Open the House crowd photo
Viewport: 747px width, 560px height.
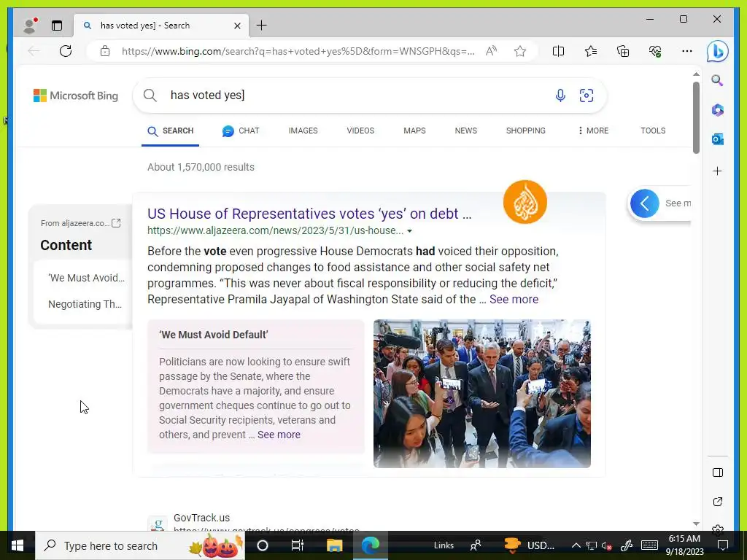point(482,394)
